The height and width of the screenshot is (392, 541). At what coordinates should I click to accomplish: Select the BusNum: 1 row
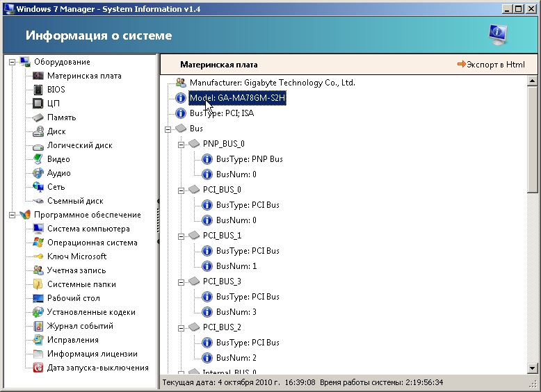tap(236, 266)
